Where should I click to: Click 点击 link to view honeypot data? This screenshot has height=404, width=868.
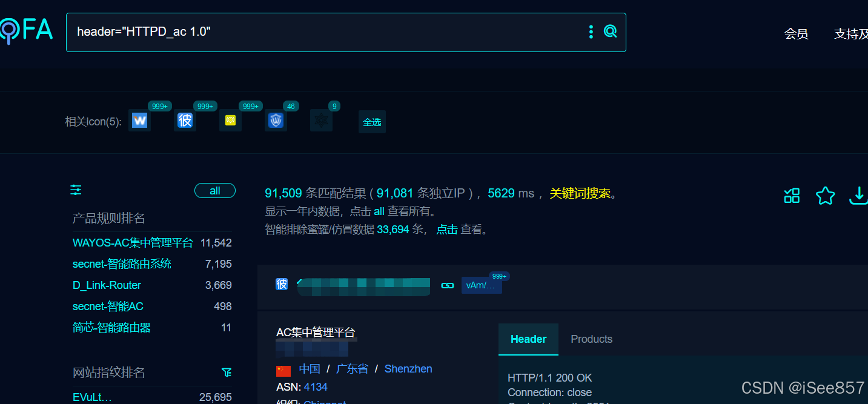pos(447,230)
